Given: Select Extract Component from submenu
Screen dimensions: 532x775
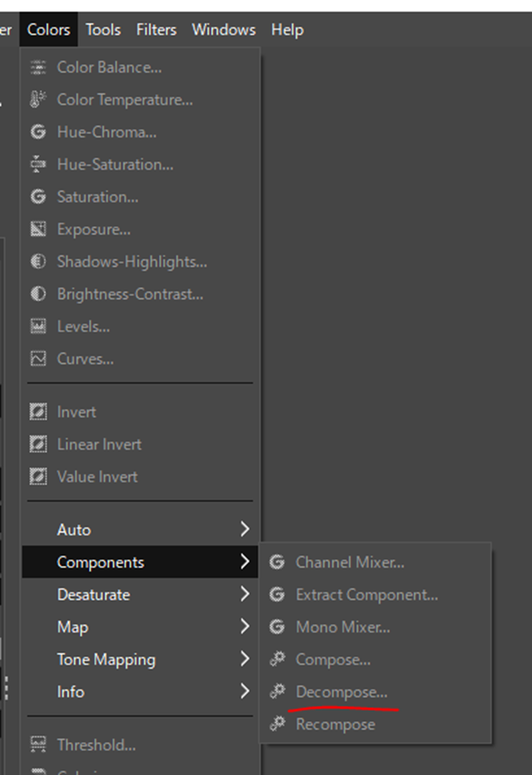Looking at the screenshot, I should (367, 594).
